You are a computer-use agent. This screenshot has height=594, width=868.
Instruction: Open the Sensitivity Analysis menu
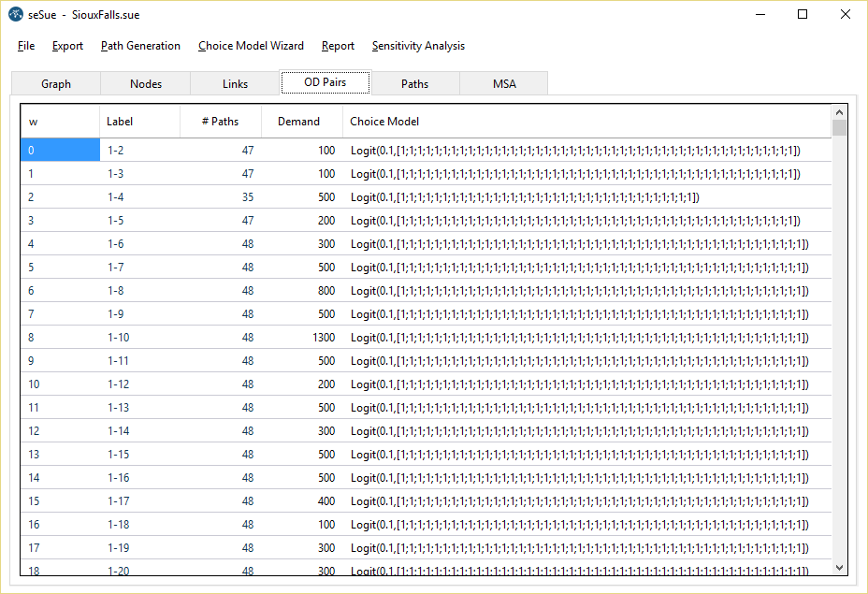(x=418, y=46)
